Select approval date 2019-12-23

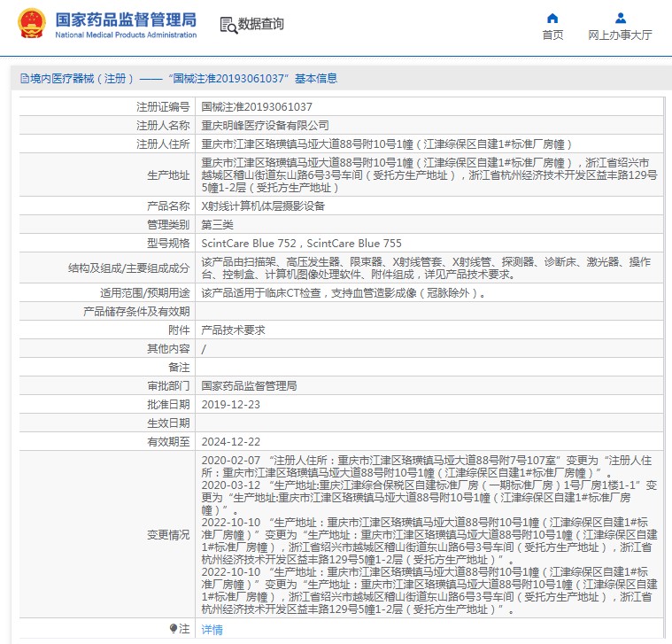230,404
